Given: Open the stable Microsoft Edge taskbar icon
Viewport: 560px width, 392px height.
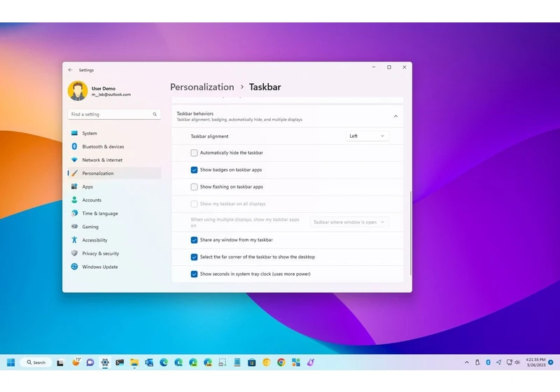Looking at the screenshot, I should (x=164, y=363).
